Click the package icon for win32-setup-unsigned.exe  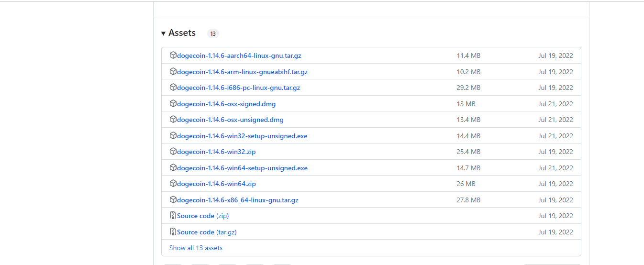[x=173, y=135]
